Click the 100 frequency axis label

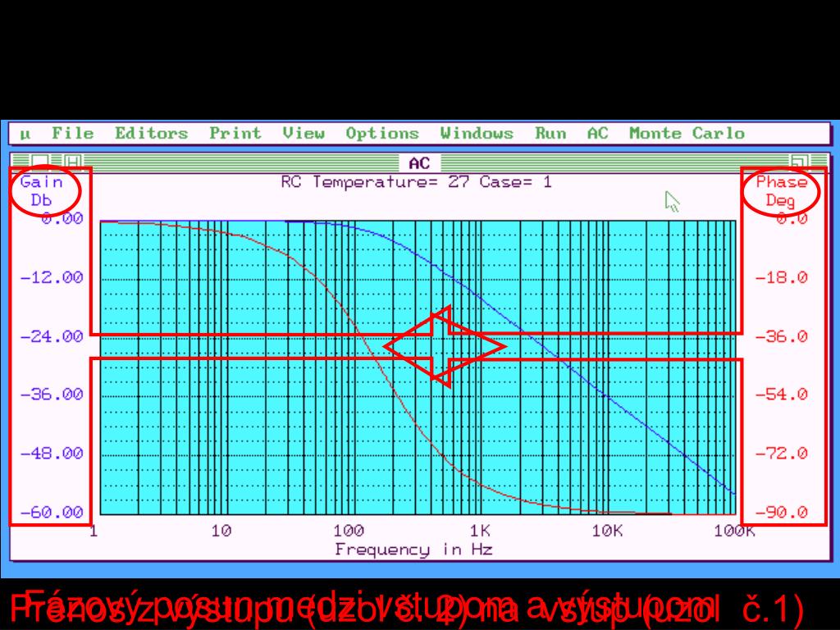(x=349, y=531)
